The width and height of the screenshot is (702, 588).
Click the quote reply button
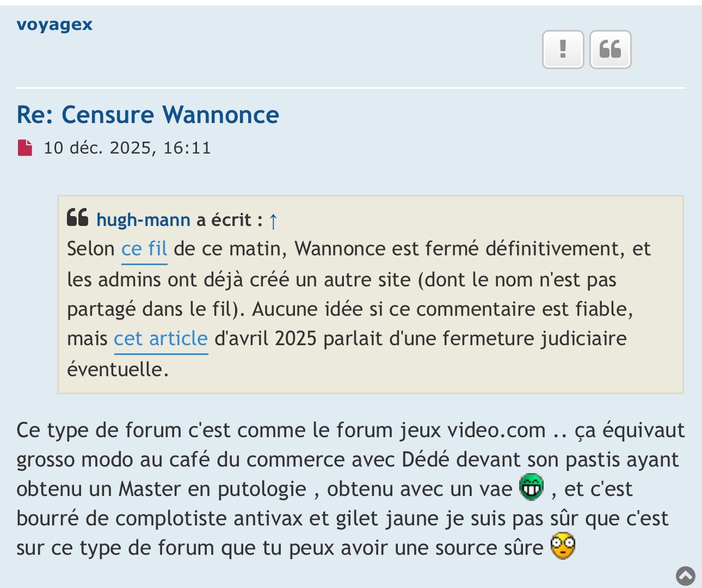click(610, 50)
